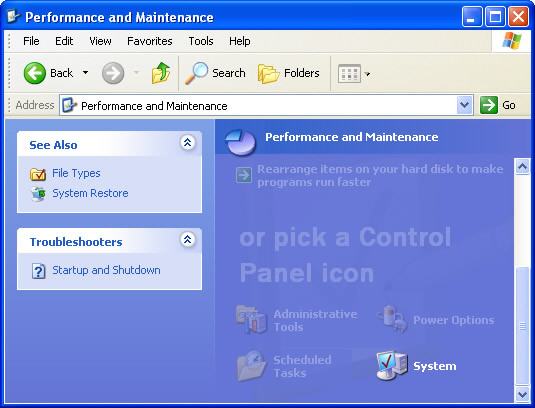Select the rearrange items on hard disk task
535x408 pixels.
pyautogui.click(x=380, y=175)
